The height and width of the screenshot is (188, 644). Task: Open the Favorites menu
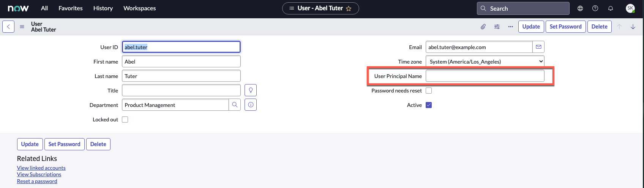click(71, 8)
